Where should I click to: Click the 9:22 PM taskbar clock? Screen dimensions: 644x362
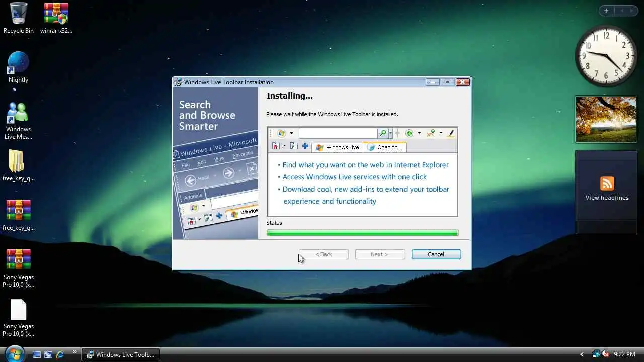click(624, 354)
